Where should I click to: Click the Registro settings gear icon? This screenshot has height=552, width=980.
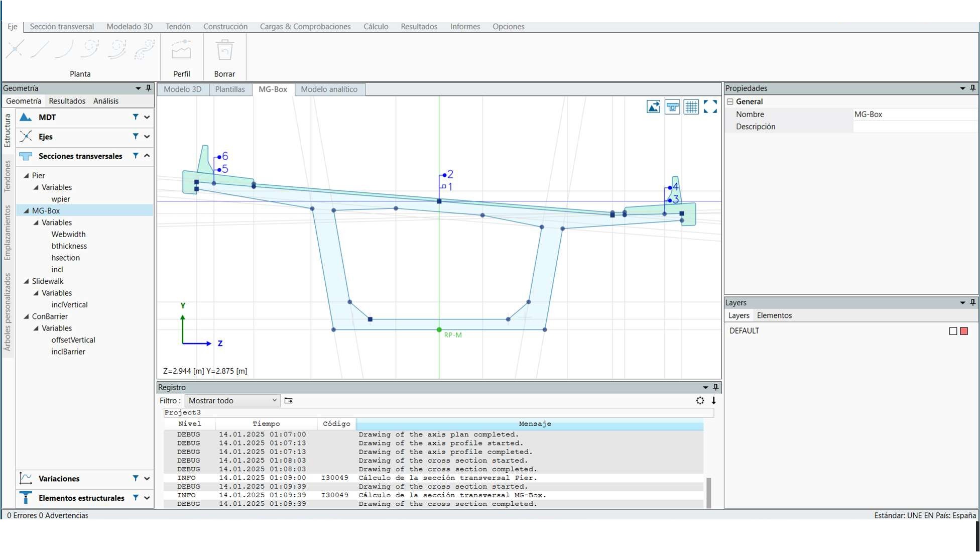tap(700, 400)
